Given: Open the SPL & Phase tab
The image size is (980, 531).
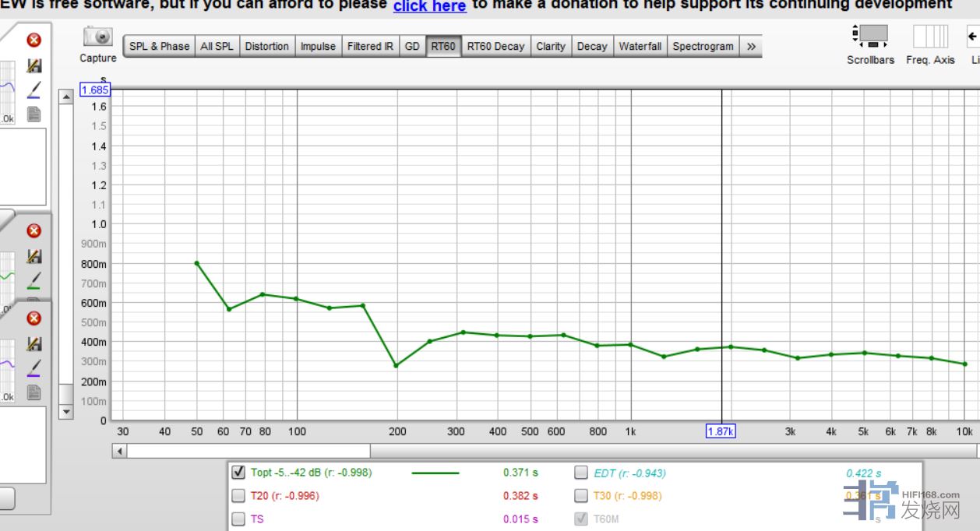Looking at the screenshot, I should pos(159,46).
